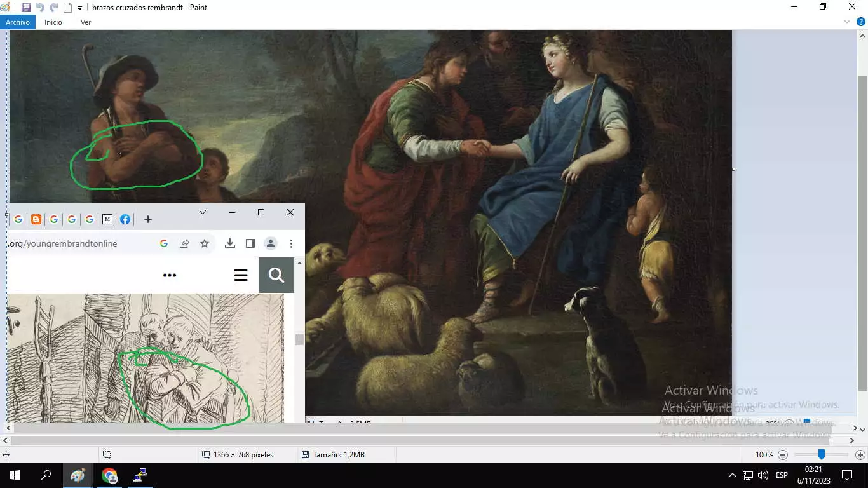Click the vertical scrollbar down arrow
This screenshot has width=868, height=488.
(x=862, y=430)
